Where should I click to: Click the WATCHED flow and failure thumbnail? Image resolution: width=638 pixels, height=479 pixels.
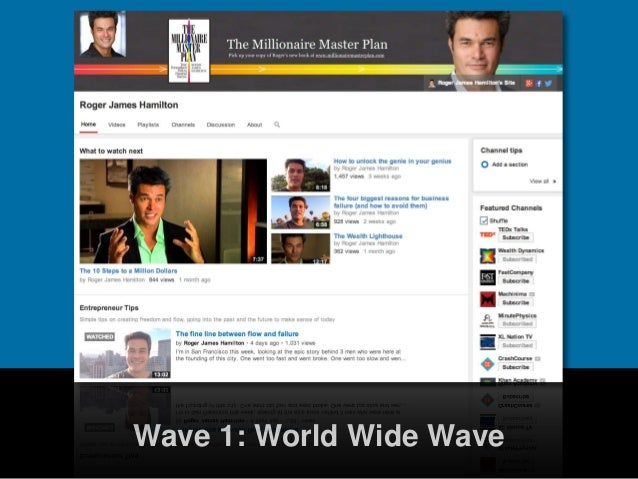pos(125,354)
